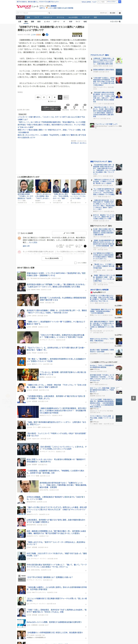138x644 pixels.
Task: Click the キーワードを入力 search field
Action: click(32, 13)
